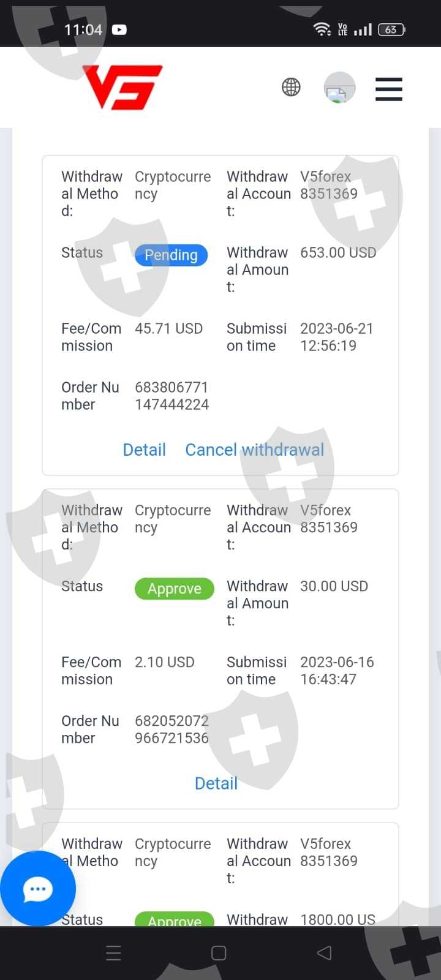Open the hamburger navigation menu
This screenshot has width=441, height=980.
coord(388,89)
